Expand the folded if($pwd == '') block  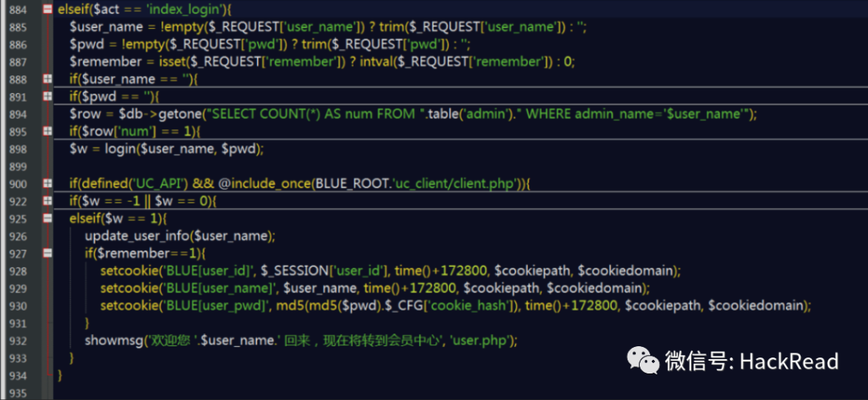point(47,96)
